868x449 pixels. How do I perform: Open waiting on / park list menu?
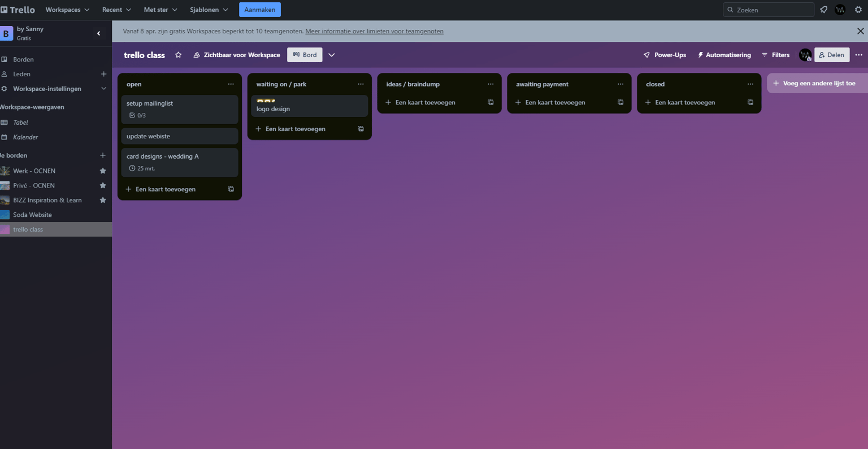pos(361,84)
